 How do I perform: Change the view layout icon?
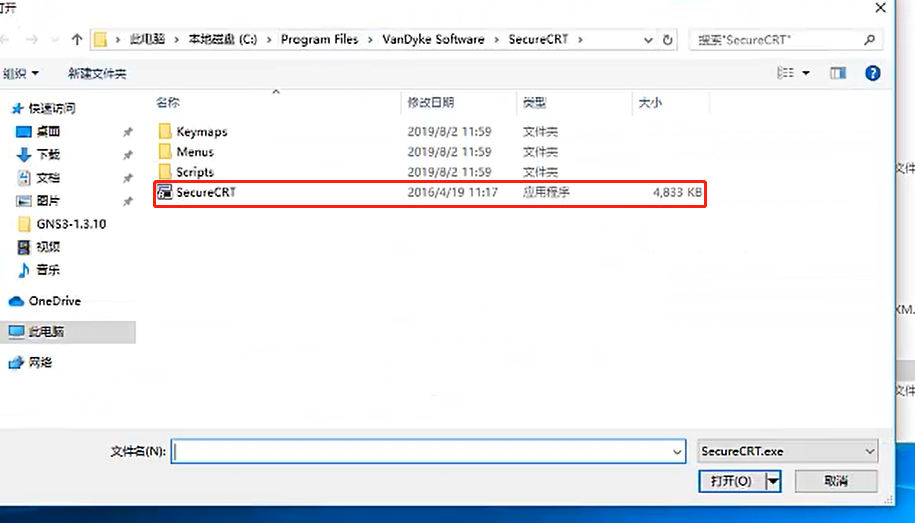pyautogui.click(x=785, y=73)
